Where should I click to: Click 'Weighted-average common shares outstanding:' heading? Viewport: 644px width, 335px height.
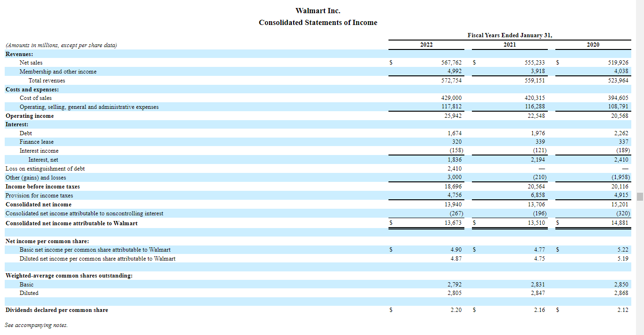click(x=69, y=276)
